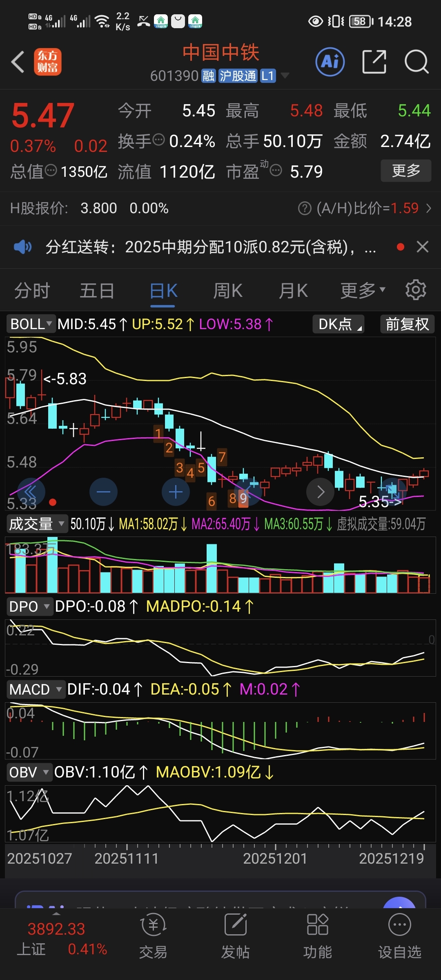Tap the red unread announcement dot

[401, 247]
